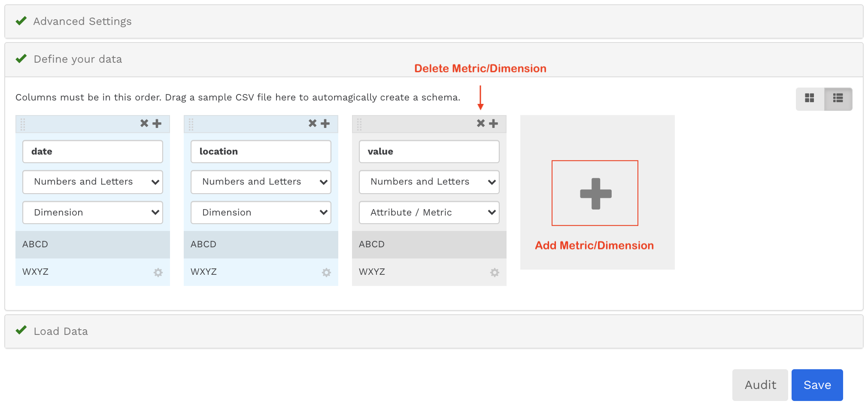This screenshot has height=407, width=868.
Task: Expand the Load Data section
Action: (61, 331)
